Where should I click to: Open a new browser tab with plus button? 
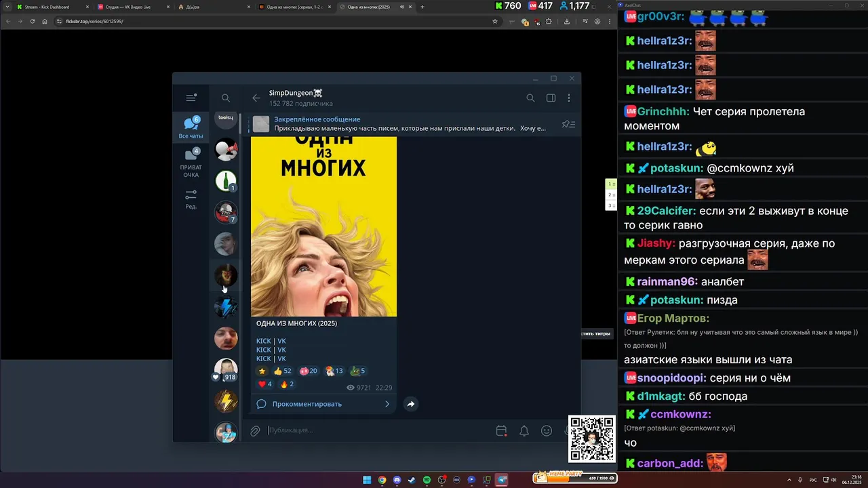tap(422, 7)
